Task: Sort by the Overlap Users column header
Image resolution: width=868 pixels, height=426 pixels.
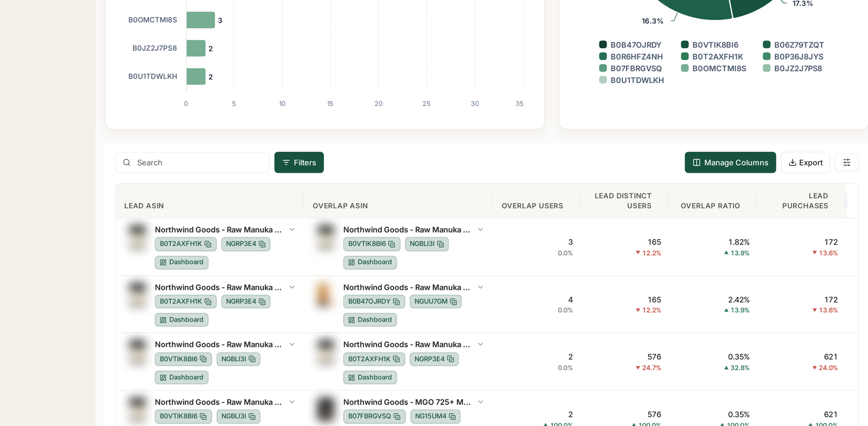Action: pyautogui.click(x=532, y=206)
